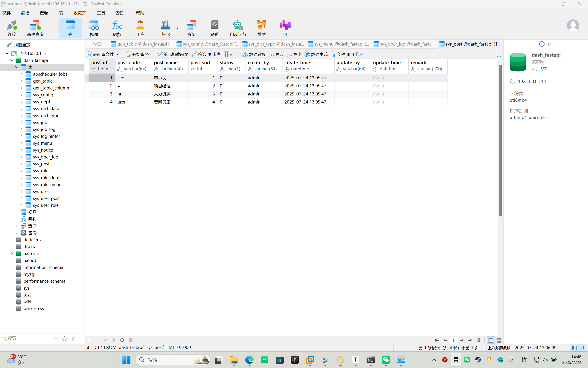Select the Table toolbar icon

tap(70, 28)
